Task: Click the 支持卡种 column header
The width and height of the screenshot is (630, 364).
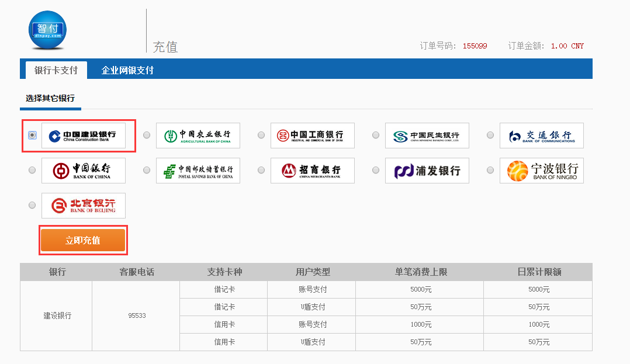Action: (x=224, y=272)
